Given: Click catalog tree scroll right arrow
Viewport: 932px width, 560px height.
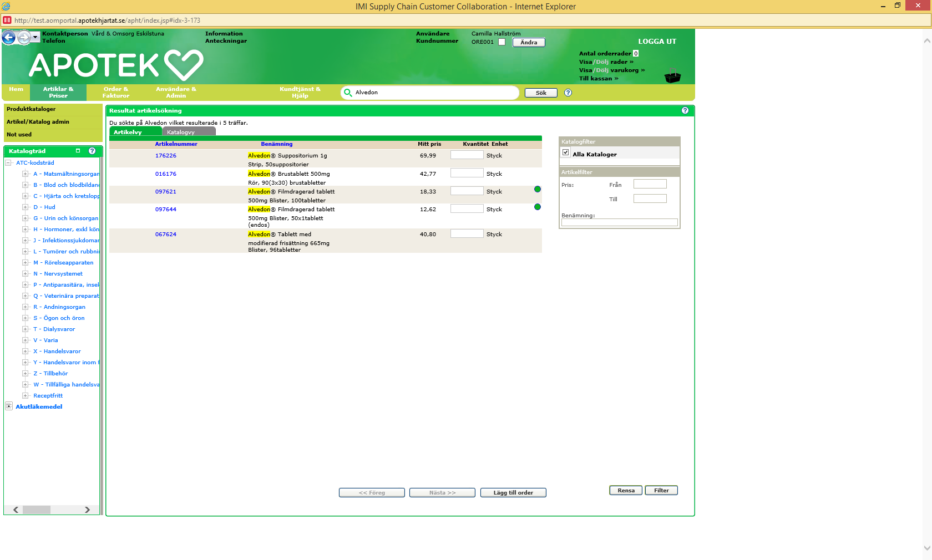Looking at the screenshot, I should coord(87,510).
